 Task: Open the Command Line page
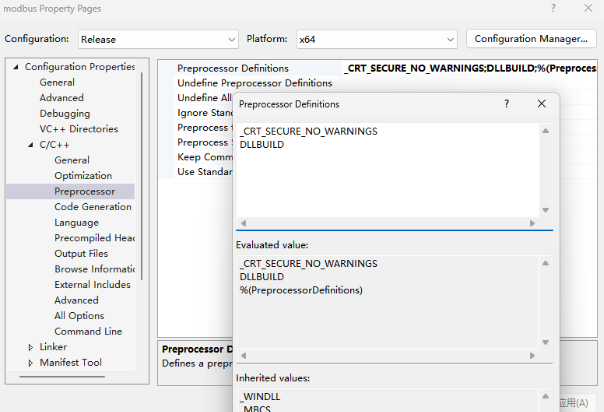(x=88, y=332)
